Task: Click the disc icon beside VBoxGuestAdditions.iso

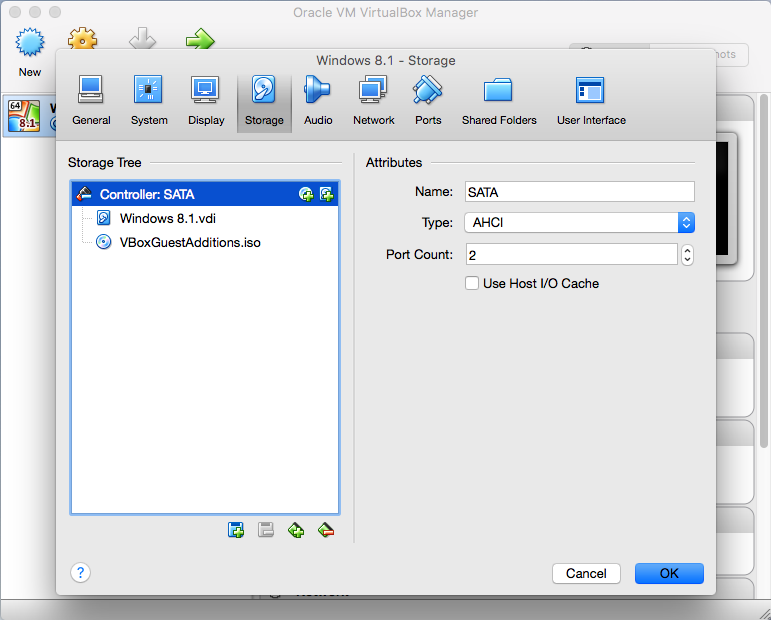Action: pos(103,242)
